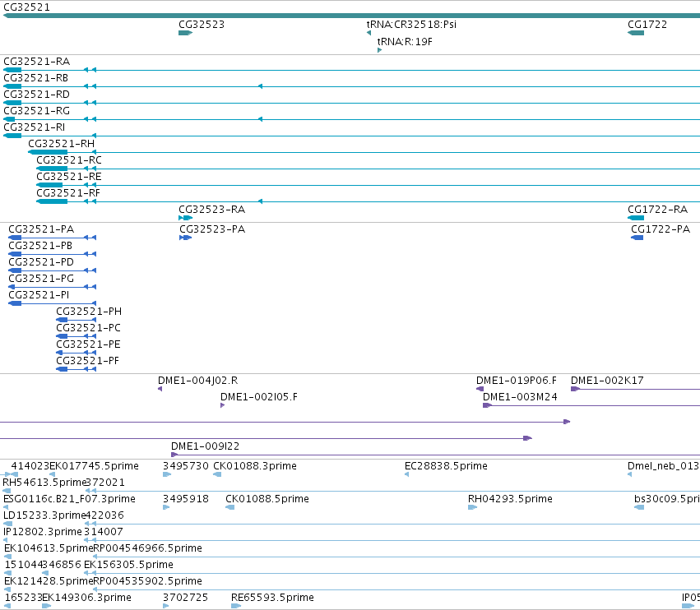The height and width of the screenshot is (610, 700).
Task: Select EST label 372021
Action: [105, 483]
